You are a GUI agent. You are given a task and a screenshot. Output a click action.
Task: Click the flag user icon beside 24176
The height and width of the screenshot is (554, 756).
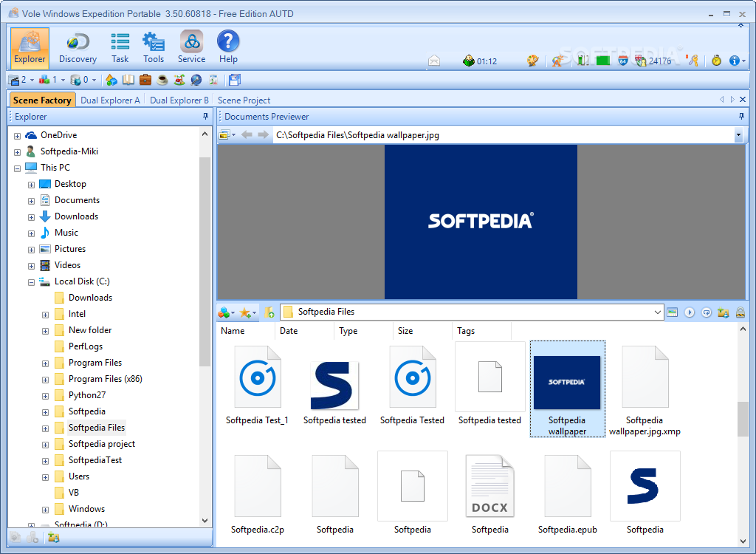point(640,61)
